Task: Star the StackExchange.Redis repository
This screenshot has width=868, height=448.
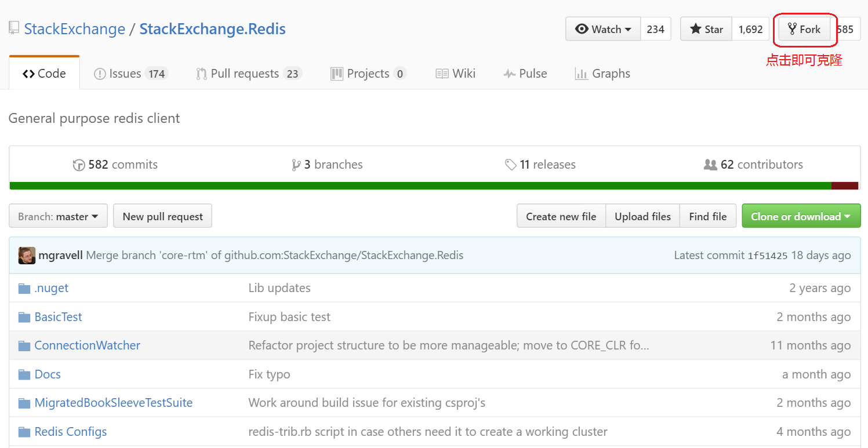Action: [x=706, y=29]
